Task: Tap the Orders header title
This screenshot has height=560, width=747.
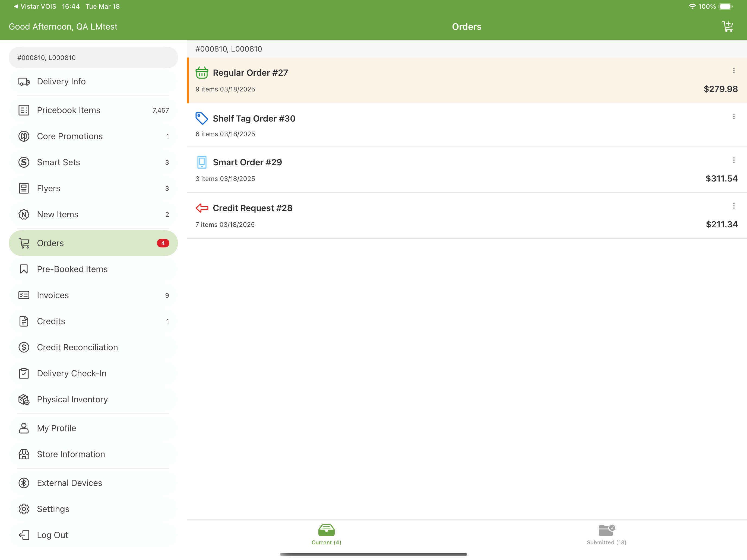Action: click(x=467, y=26)
